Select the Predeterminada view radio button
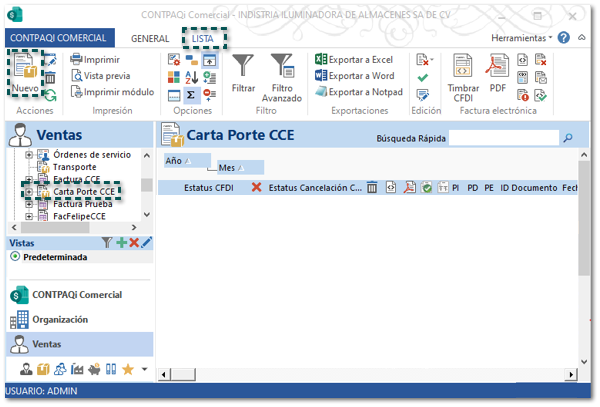600x407 pixels. [x=15, y=256]
